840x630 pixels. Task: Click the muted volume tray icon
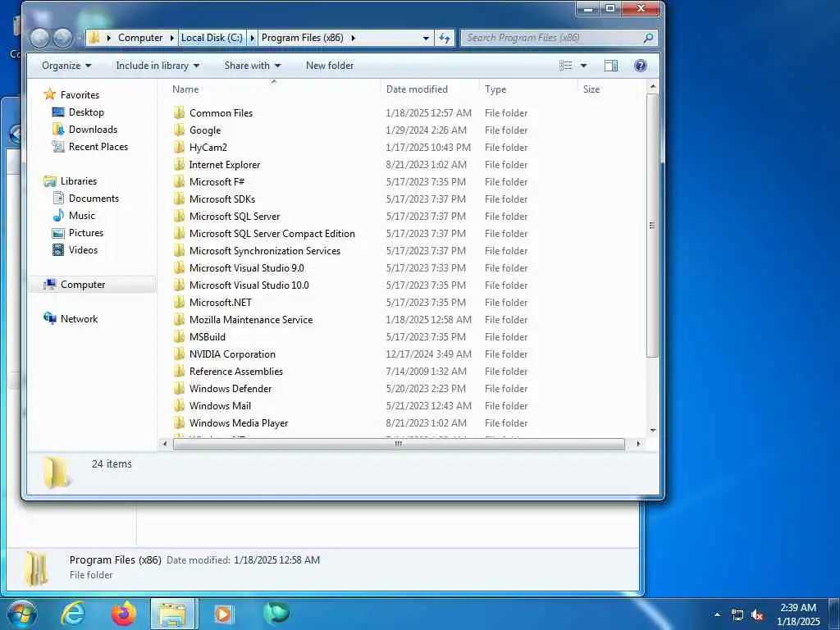click(x=757, y=615)
